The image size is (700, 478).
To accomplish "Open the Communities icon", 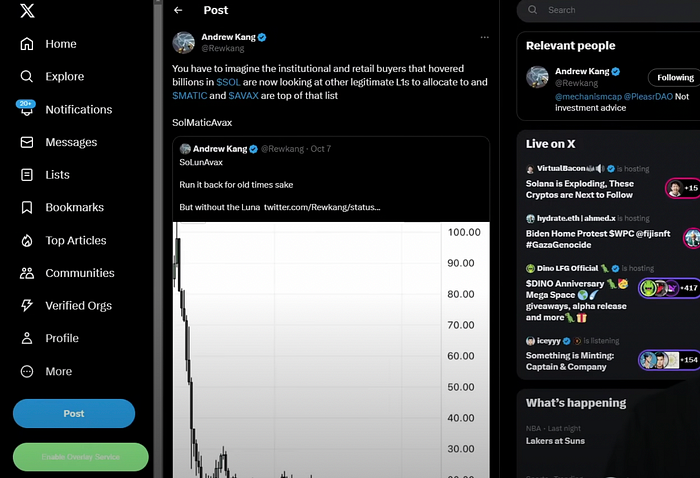I will tap(27, 273).
